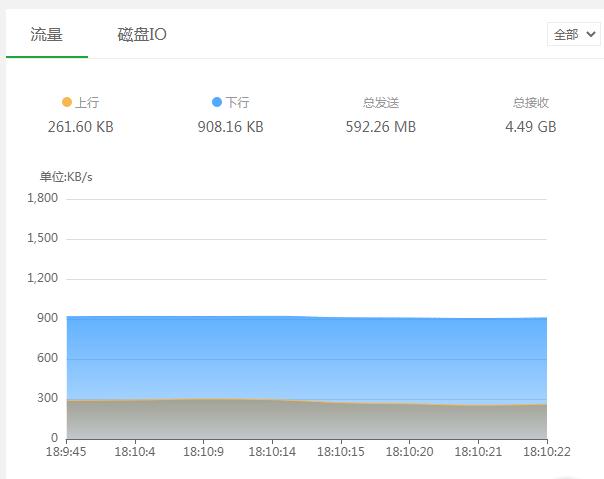Click the 18:10:9 time axis label
This screenshot has height=479, width=604.
pos(203,451)
